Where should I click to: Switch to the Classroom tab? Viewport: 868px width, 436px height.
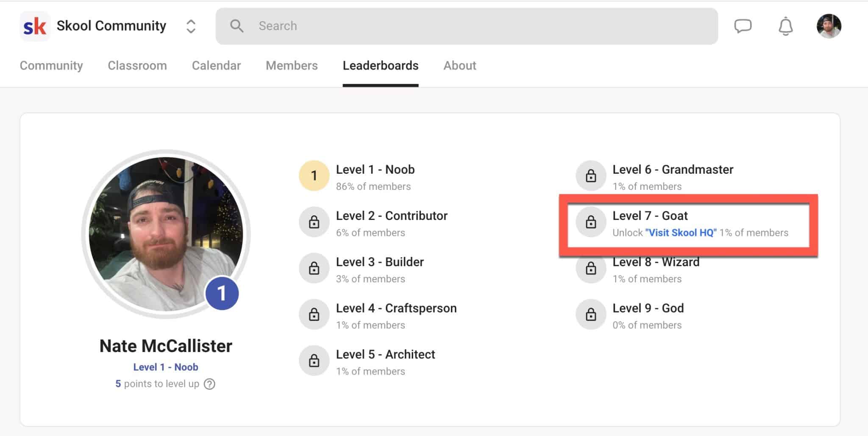tap(137, 66)
